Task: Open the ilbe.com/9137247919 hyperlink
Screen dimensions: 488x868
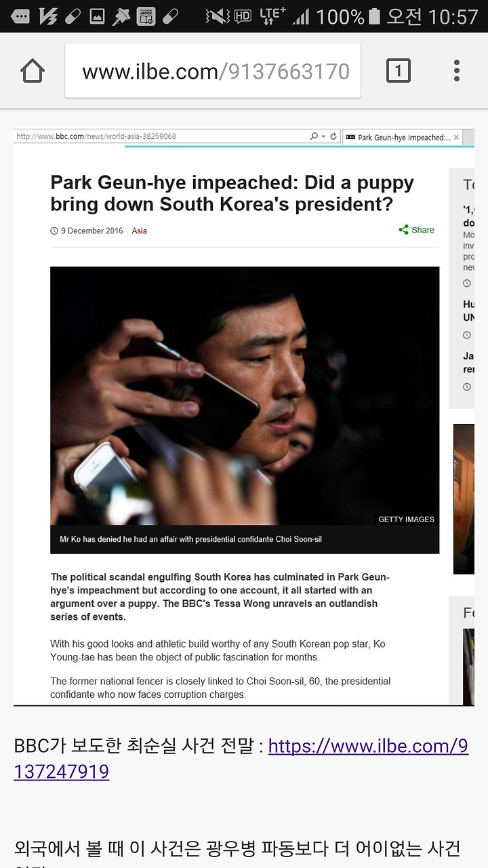Action: pyautogui.click(x=241, y=758)
